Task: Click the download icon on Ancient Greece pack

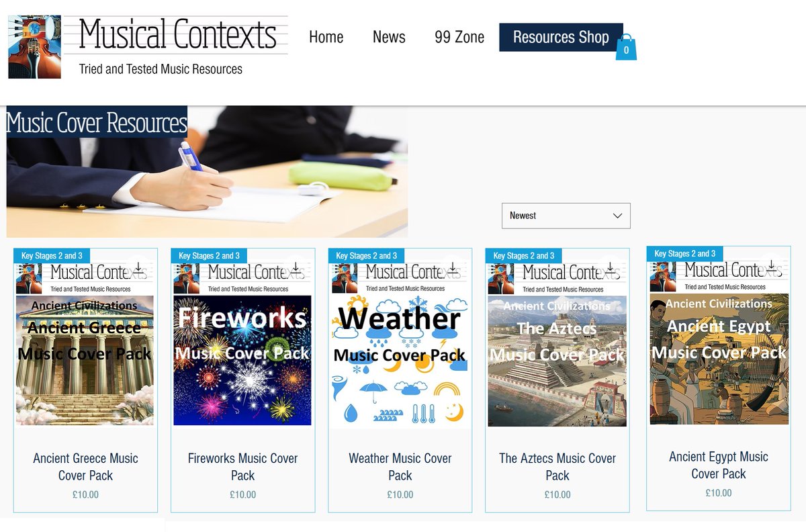Action: coord(138,267)
